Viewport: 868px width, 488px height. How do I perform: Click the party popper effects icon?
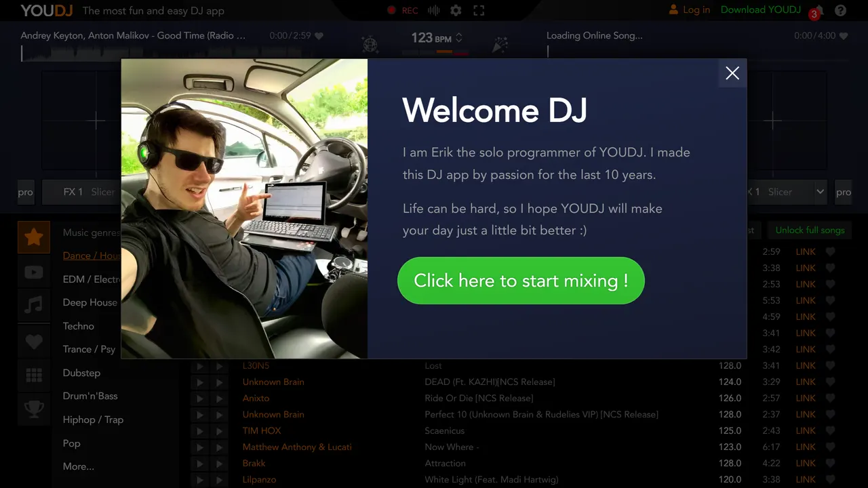click(x=500, y=45)
